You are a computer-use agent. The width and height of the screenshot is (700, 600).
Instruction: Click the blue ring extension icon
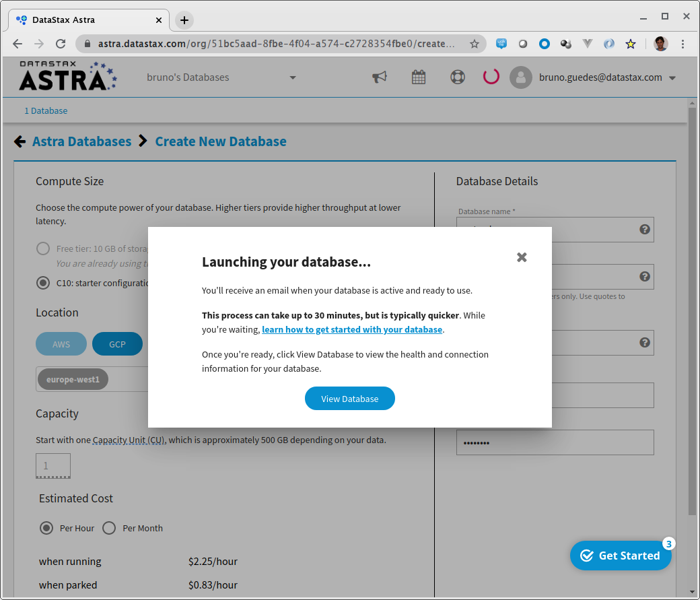545,44
